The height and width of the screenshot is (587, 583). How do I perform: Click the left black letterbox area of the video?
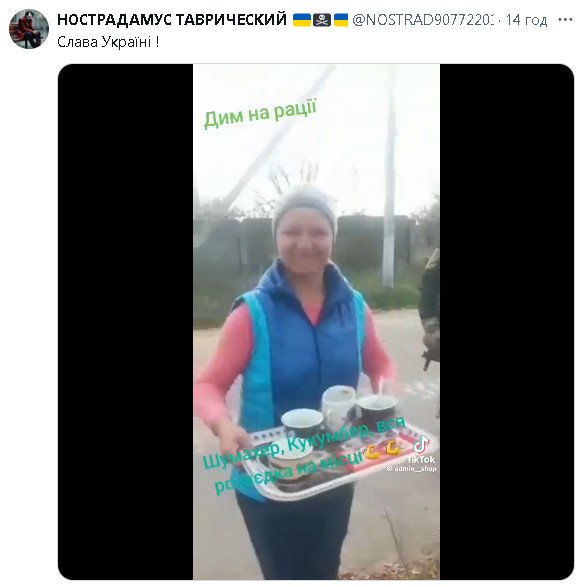[x=125, y=322]
